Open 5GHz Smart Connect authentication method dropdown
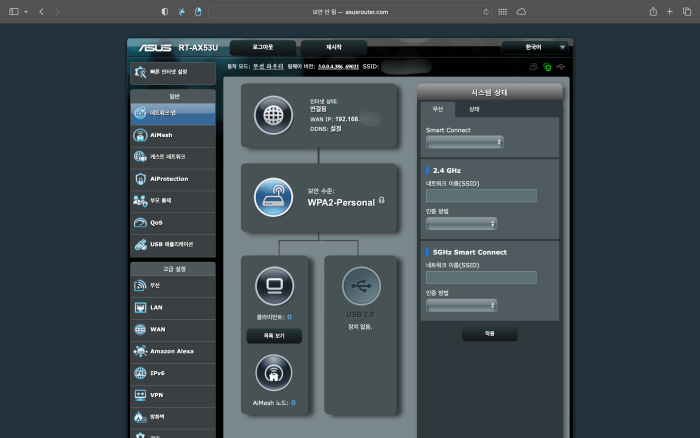The height and width of the screenshot is (438, 700). 461,305
